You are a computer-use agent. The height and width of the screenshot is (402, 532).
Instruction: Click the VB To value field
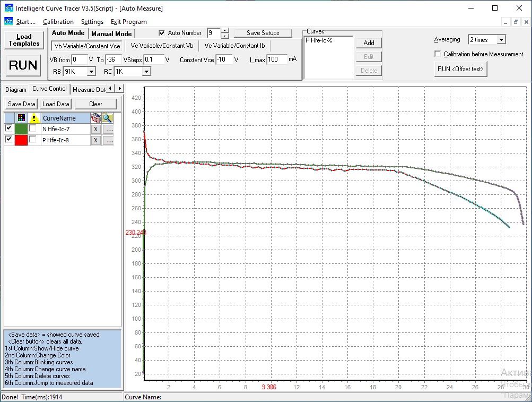pos(113,59)
